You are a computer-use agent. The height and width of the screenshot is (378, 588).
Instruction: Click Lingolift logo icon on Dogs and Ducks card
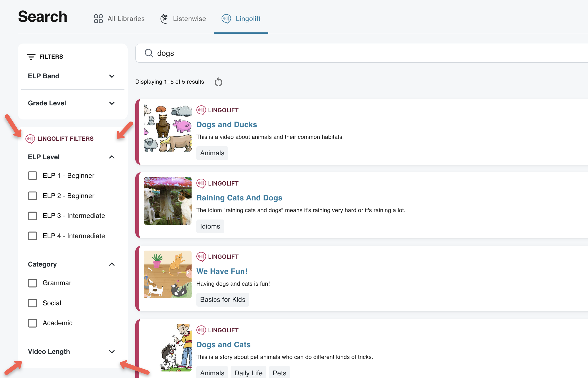pyautogui.click(x=201, y=110)
